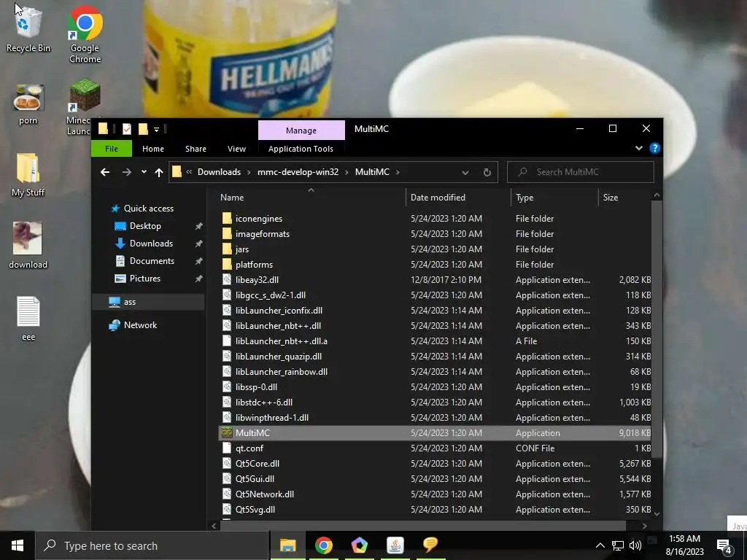Select libwinpthread-1.dll file name

pos(271,418)
